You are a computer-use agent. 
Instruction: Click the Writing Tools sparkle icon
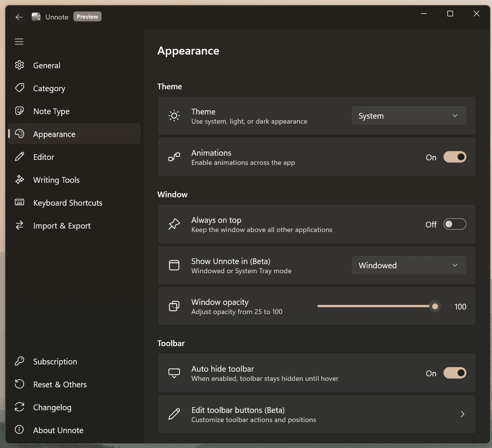click(x=19, y=180)
